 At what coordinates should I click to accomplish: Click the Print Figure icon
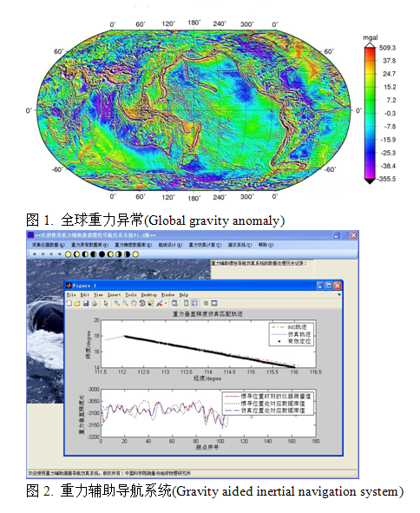coord(95,303)
